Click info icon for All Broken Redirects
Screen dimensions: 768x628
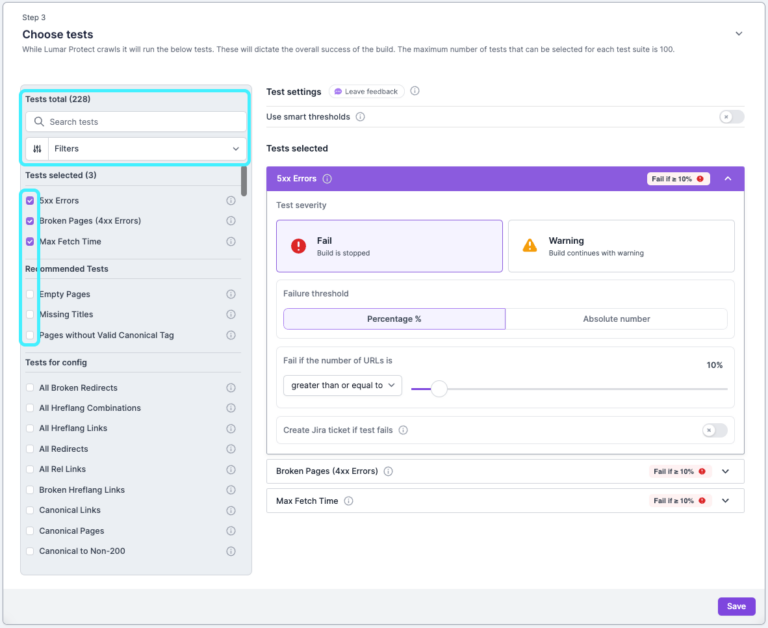231,388
